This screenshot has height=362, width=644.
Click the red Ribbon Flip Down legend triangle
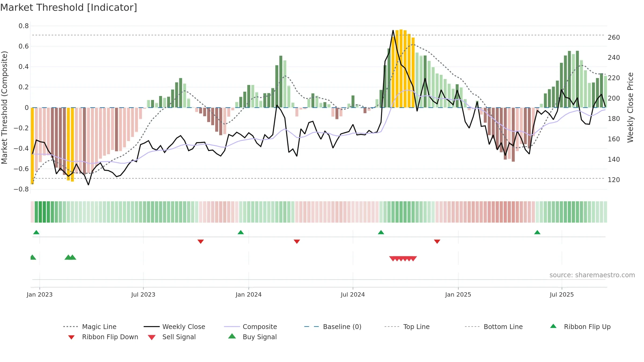71,337
